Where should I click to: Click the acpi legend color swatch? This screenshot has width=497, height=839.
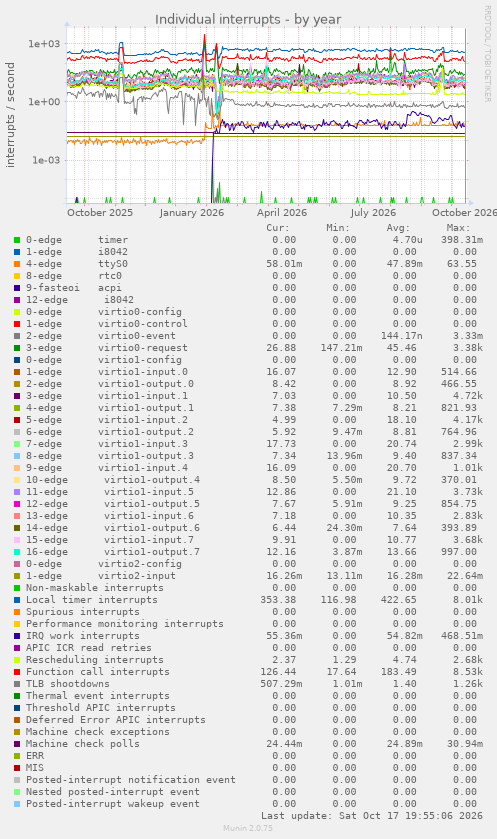pos(17,288)
